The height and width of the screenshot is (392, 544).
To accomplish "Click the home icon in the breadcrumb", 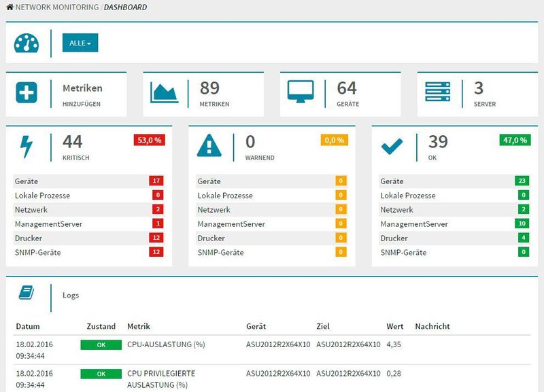I will [8, 7].
